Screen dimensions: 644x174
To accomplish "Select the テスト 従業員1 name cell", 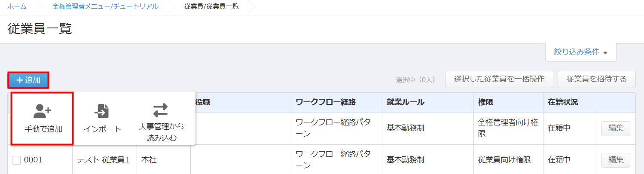I will click(x=103, y=160).
